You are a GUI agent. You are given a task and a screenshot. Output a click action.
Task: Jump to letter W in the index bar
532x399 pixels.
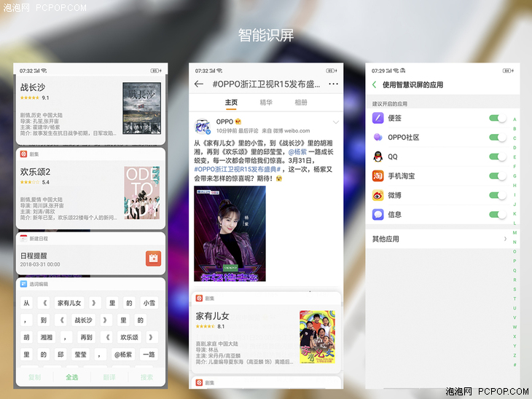(515, 327)
